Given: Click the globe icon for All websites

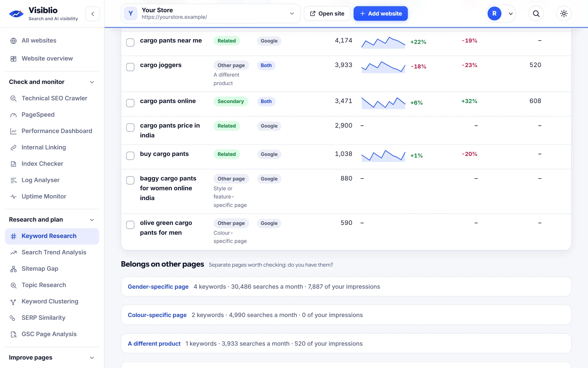Looking at the screenshot, I should coord(13,41).
